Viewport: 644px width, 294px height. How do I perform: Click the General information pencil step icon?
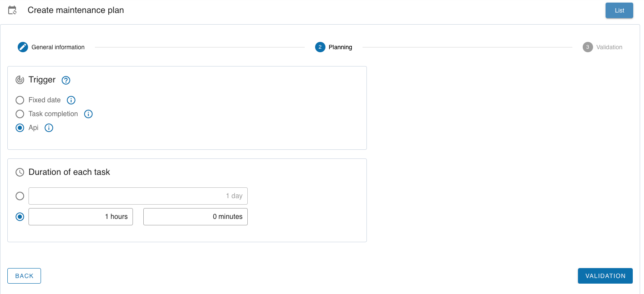pos(23,47)
